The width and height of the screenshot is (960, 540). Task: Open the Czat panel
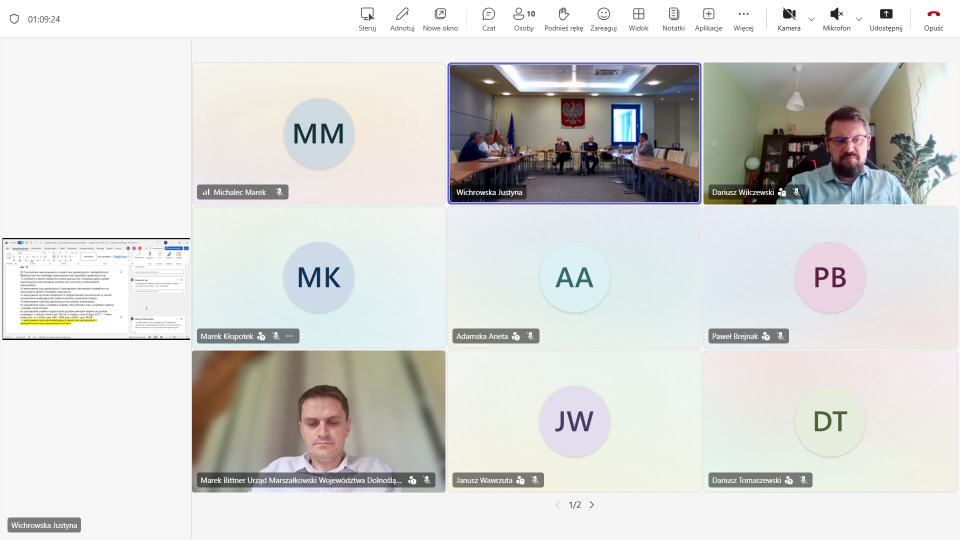(489, 19)
